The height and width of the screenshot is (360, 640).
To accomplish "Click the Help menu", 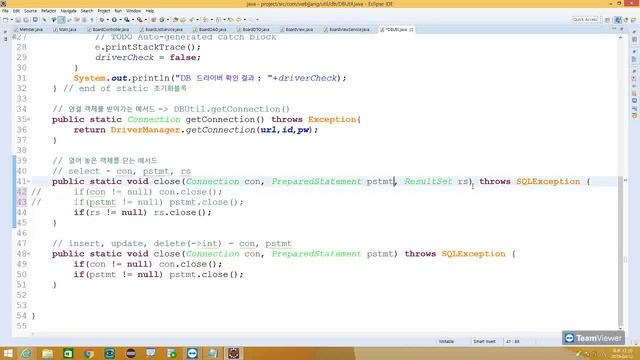I will (x=150, y=11).
